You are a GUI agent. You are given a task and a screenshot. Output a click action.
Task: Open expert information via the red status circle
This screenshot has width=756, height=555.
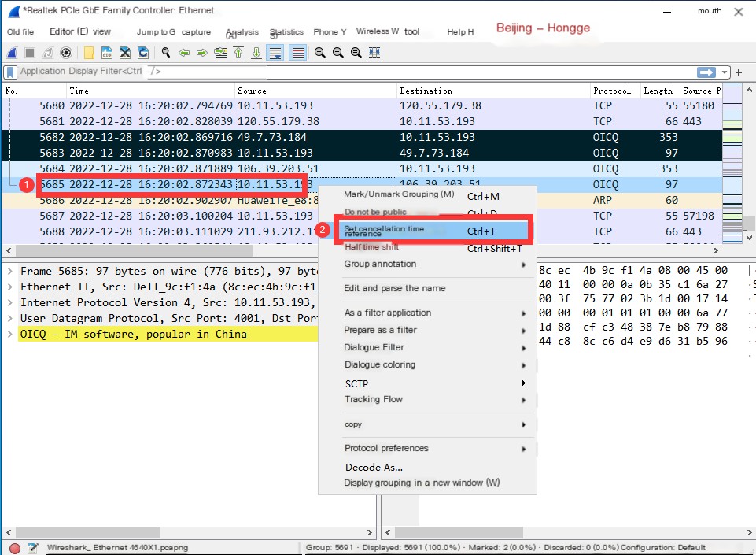pyautogui.click(x=15, y=548)
